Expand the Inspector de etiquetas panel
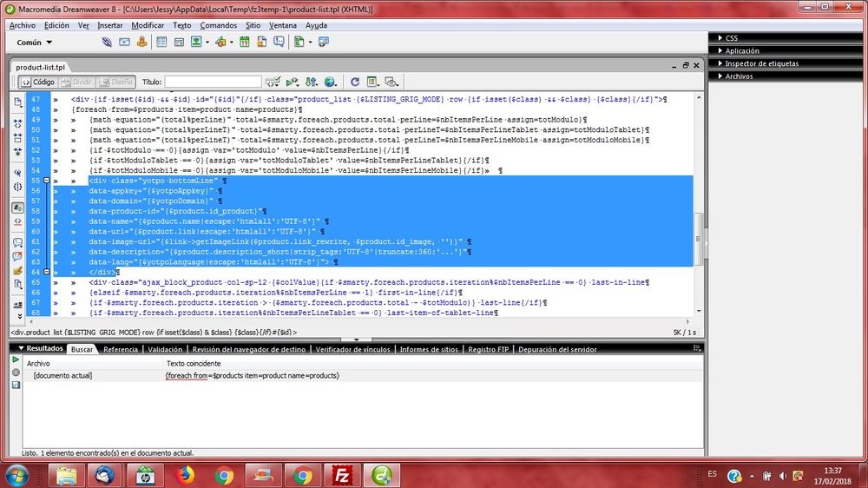 click(x=786, y=63)
